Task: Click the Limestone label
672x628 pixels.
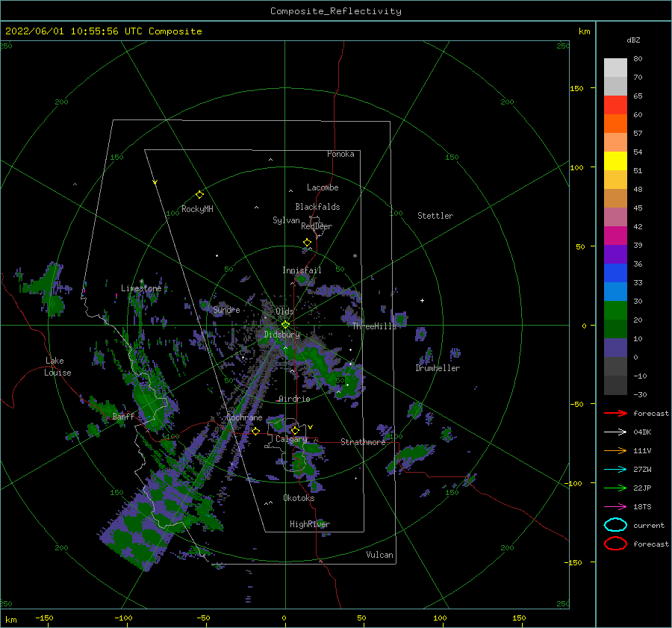Action: (141, 288)
